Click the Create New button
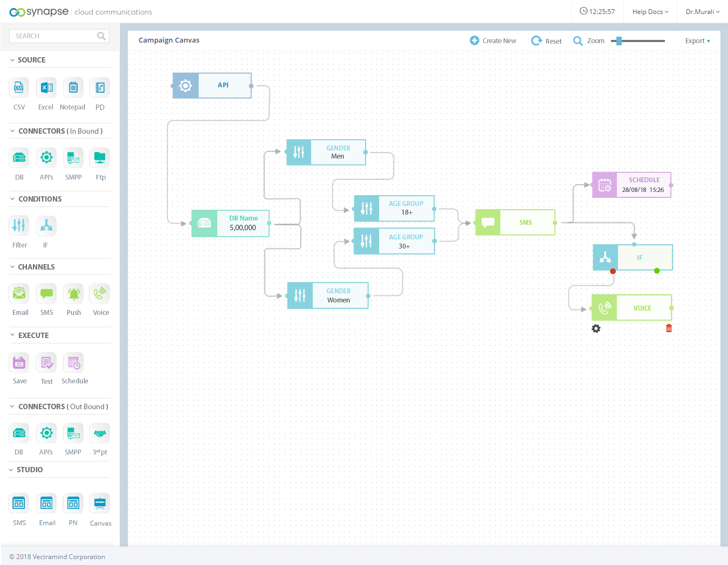This screenshot has height=565, width=728. click(x=493, y=41)
